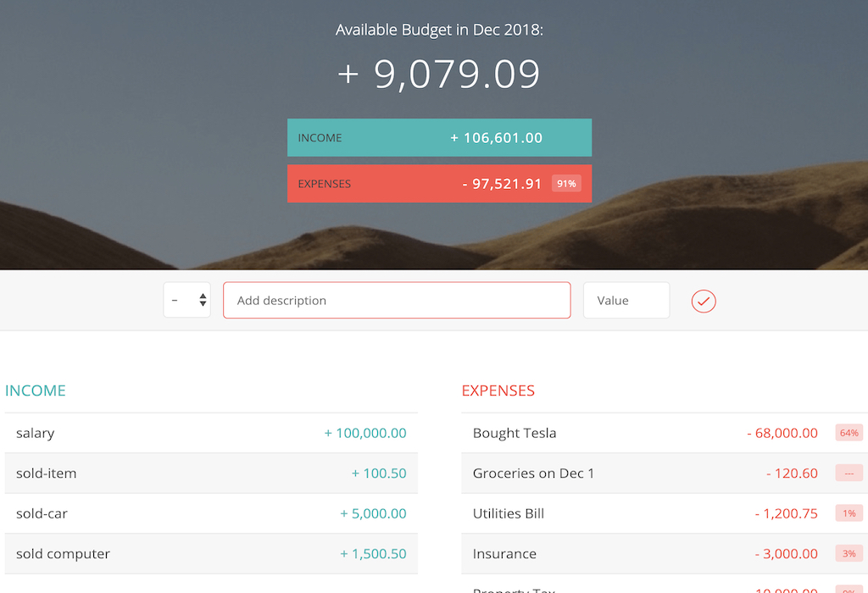Select the sold-item income entry

pyautogui.click(x=211, y=474)
